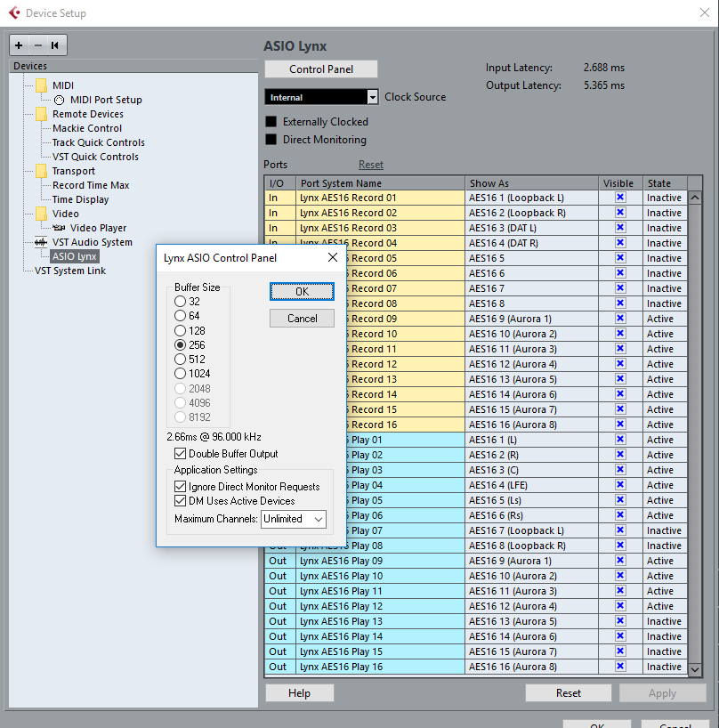
Task: Toggle the Direct Monitoring checkbox
Action: tap(271, 140)
